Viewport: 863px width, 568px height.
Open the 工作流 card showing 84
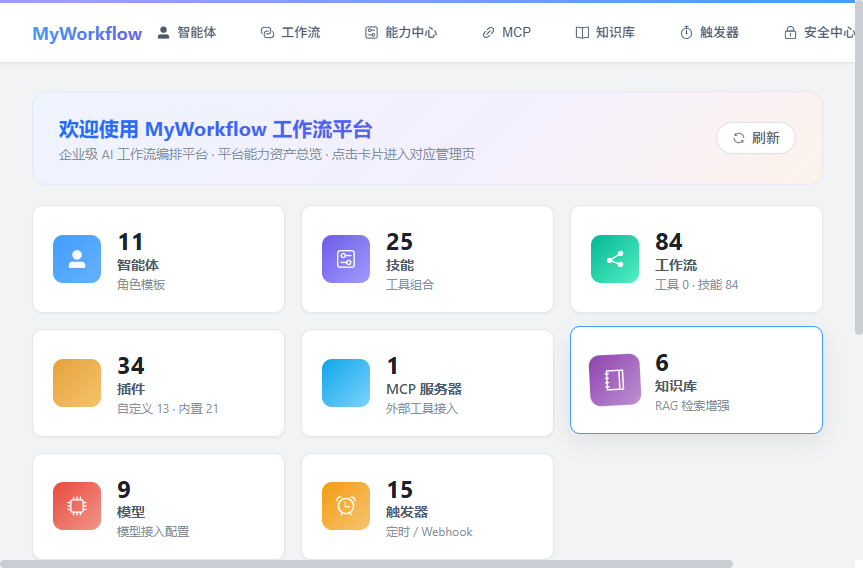[x=696, y=259]
